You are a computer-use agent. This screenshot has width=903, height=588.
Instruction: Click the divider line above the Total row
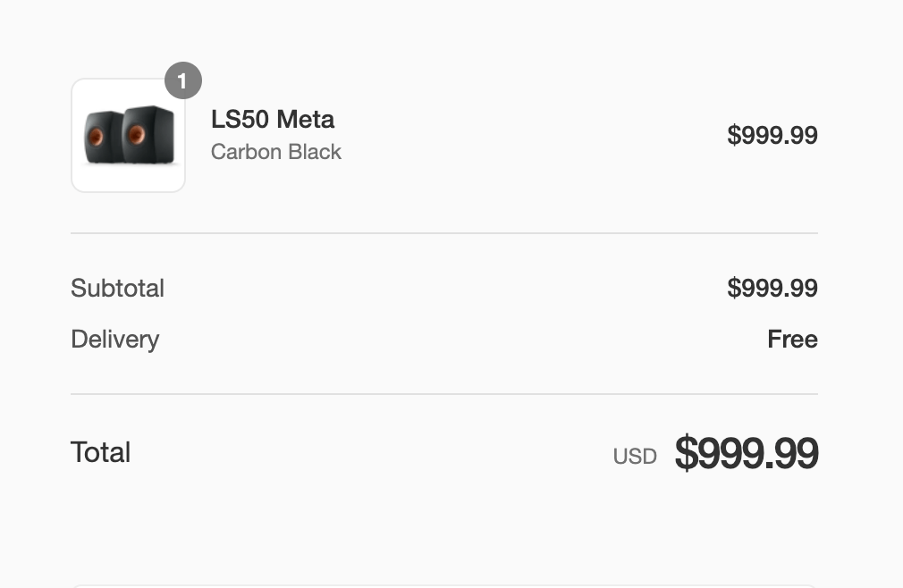(443, 394)
